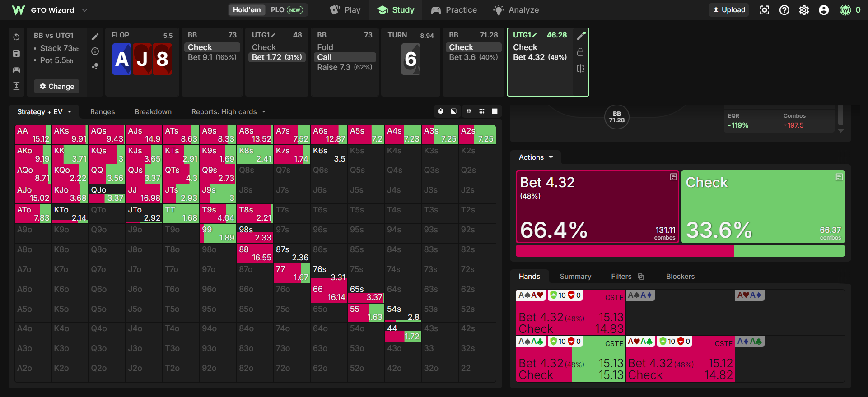The image size is (868, 397).
Task: Click the note icon on the Check action card
Action: coord(839,177)
